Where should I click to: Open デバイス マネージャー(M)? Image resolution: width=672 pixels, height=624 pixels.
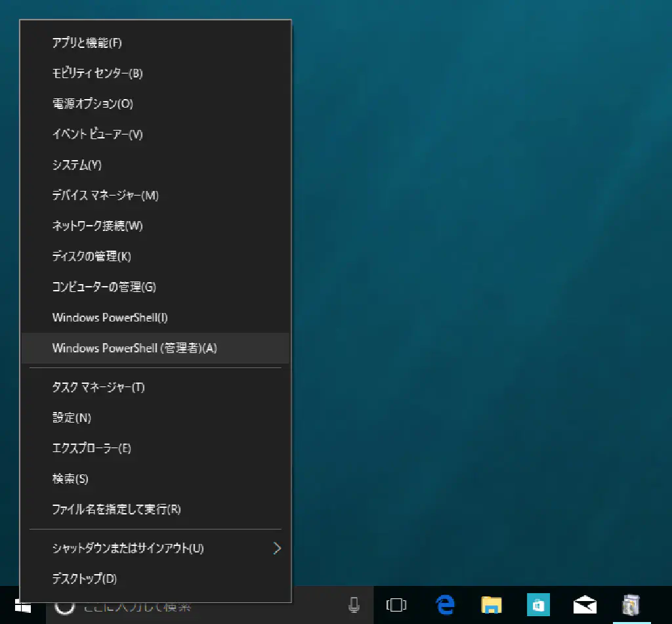pyautogui.click(x=155, y=196)
